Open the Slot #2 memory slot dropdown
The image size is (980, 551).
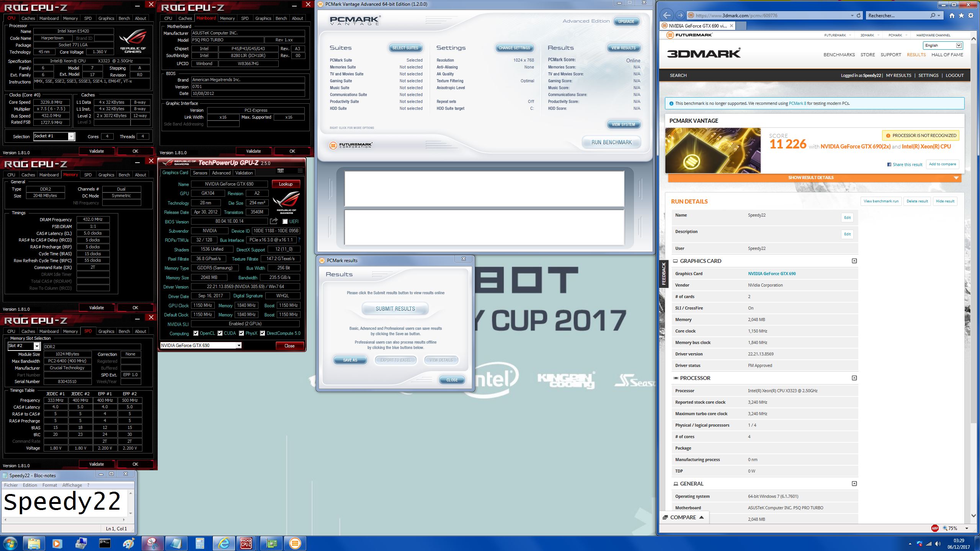point(37,346)
